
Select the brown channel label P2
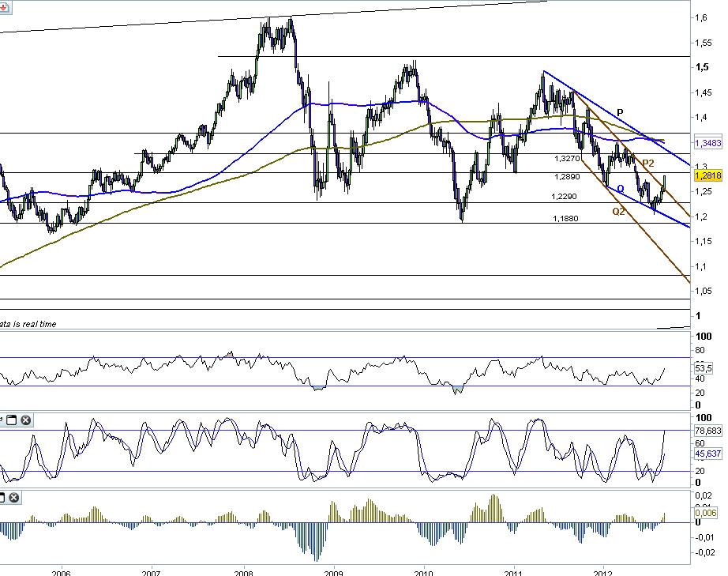pos(648,163)
